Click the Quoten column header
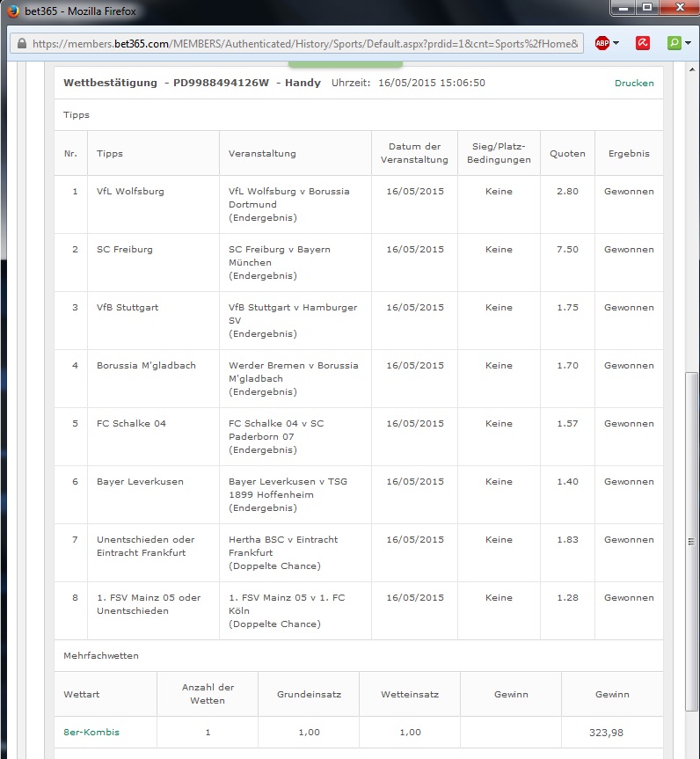 click(x=567, y=153)
